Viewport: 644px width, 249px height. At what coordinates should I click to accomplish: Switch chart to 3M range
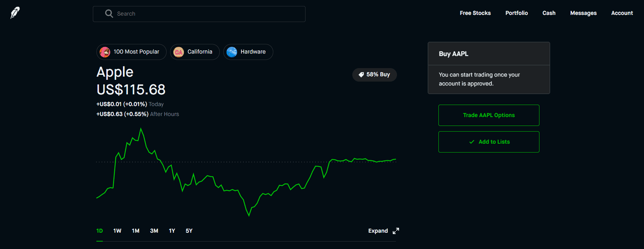click(154, 231)
